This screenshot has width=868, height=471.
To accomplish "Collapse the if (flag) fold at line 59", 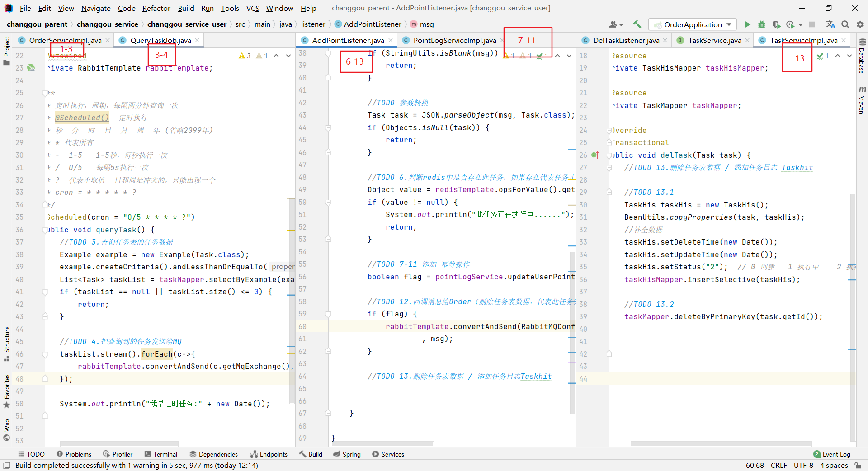I will tap(329, 314).
